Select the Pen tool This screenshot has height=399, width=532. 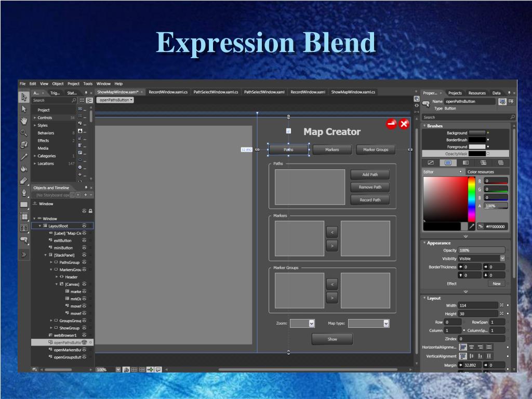pos(24,193)
